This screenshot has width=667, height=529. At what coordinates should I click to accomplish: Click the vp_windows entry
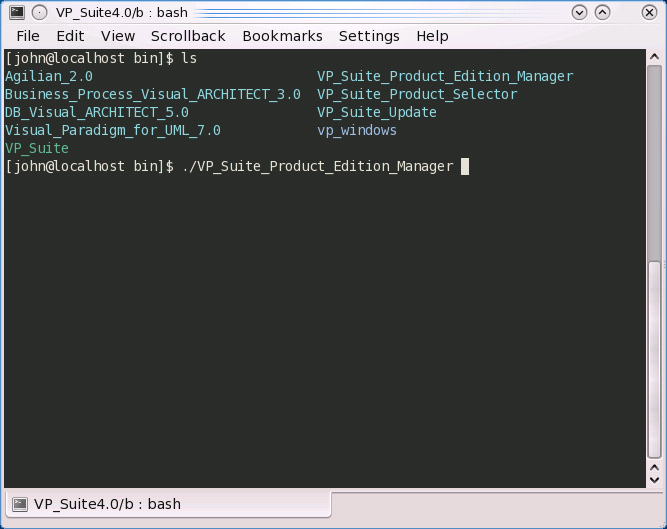(x=357, y=130)
